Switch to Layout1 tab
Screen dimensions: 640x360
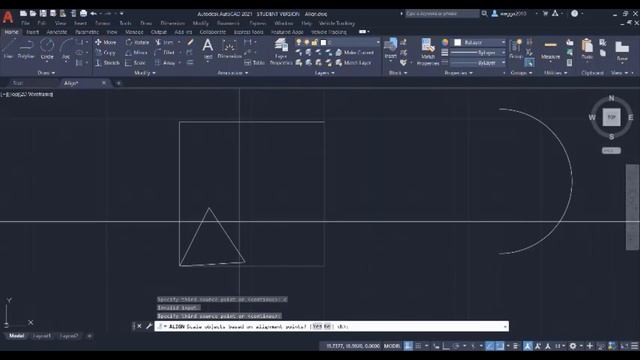coord(42,336)
